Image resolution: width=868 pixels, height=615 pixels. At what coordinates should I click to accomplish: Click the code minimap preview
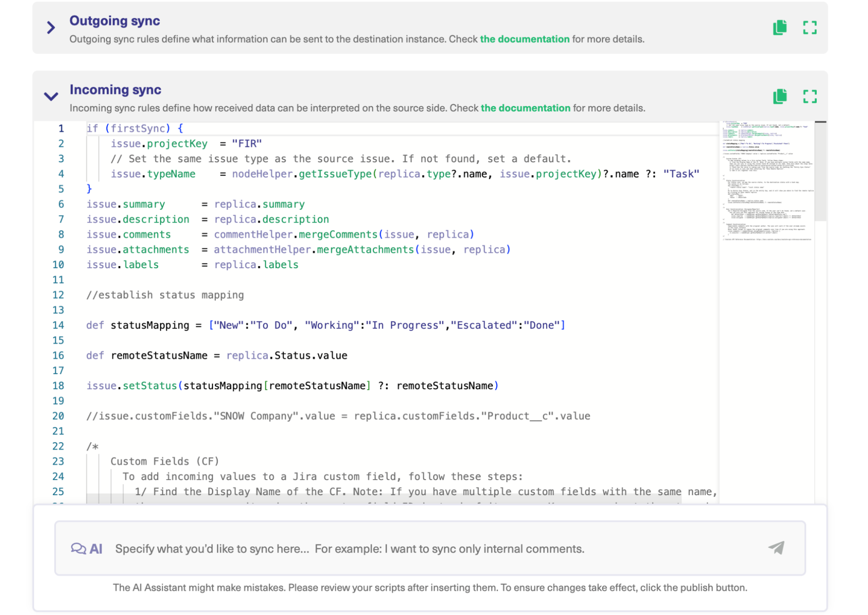click(766, 181)
